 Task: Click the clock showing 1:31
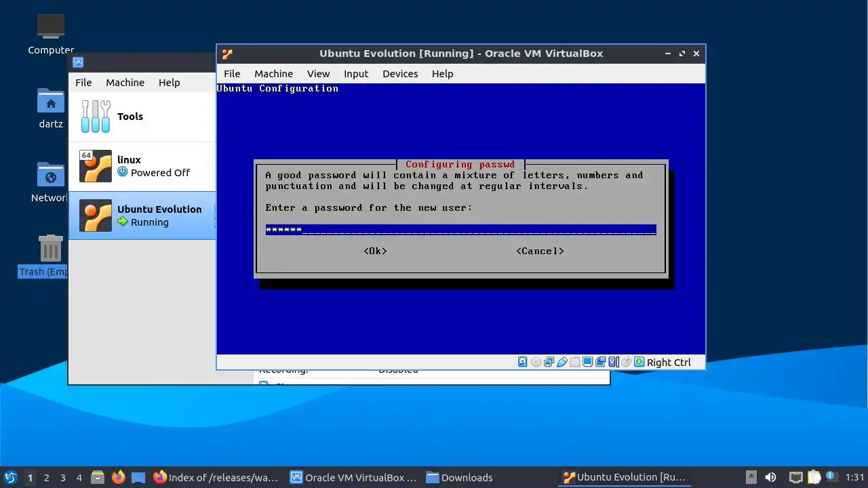pos(855,477)
